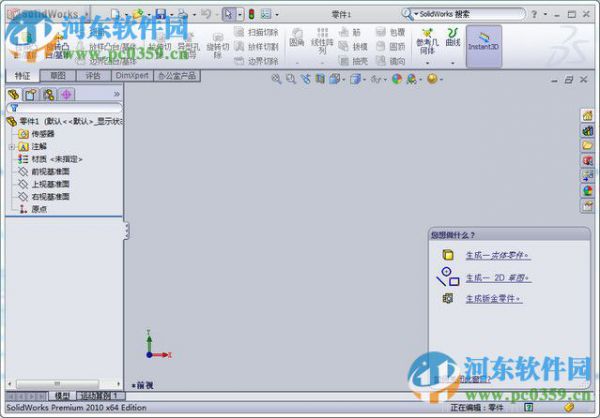Toggle the Instant3D button
The width and height of the screenshot is (600, 418).
[x=484, y=46]
